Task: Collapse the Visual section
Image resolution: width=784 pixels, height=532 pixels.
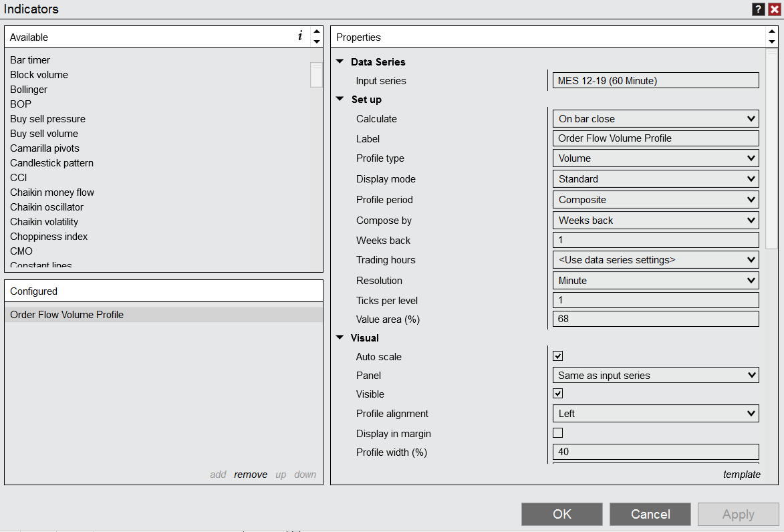Action: pyautogui.click(x=340, y=338)
